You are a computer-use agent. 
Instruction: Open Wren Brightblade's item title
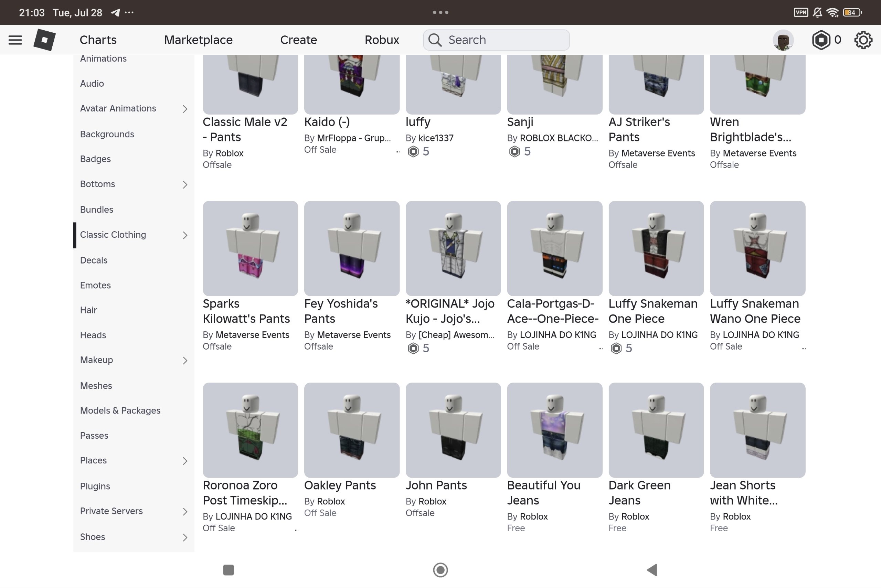751,129
